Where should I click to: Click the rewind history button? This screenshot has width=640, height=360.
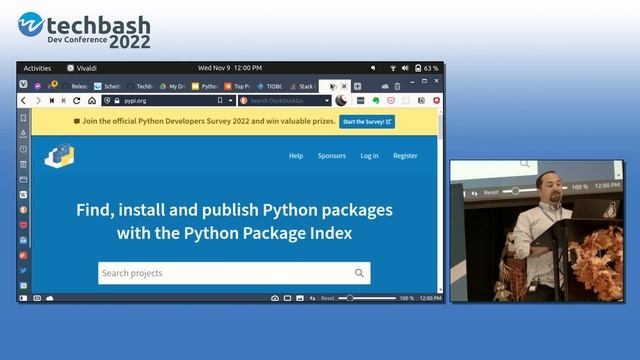click(52, 100)
